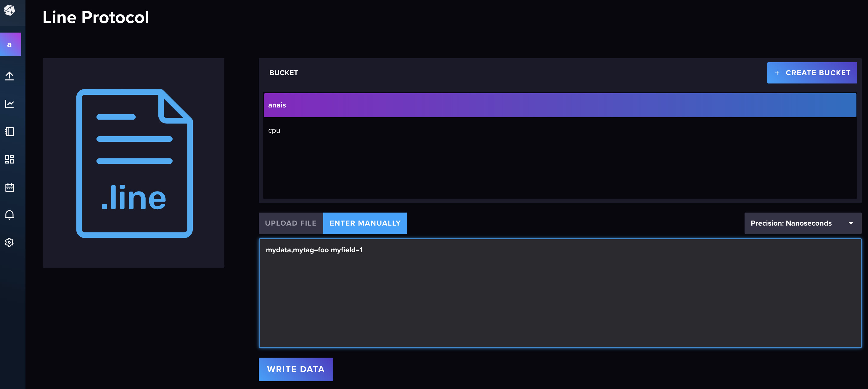Select the cpu bucket

tap(274, 131)
